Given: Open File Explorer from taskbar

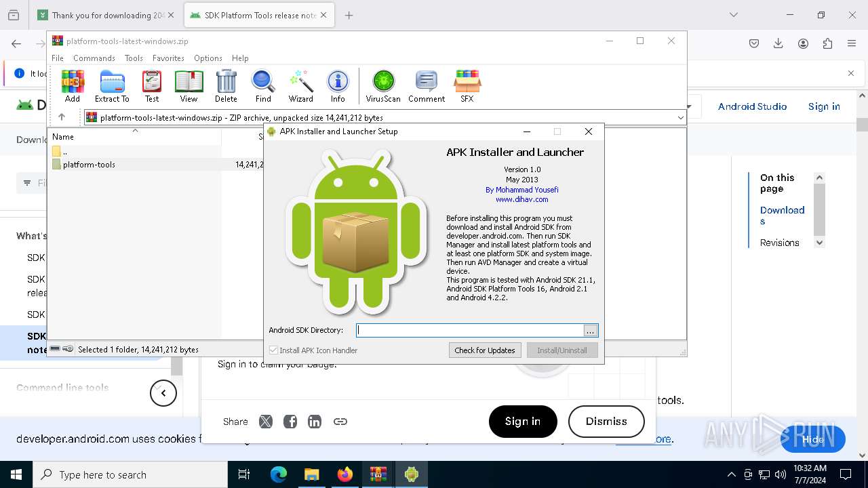Looking at the screenshot, I should coord(311,474).
